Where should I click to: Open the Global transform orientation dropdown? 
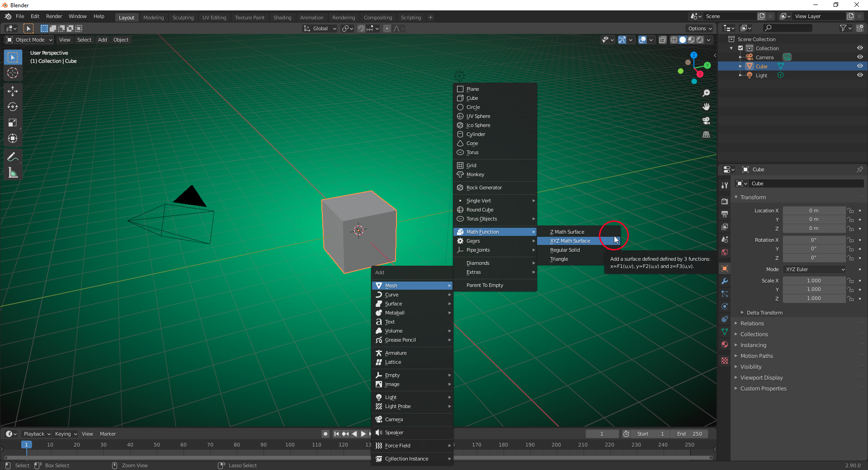click(320, 28)
